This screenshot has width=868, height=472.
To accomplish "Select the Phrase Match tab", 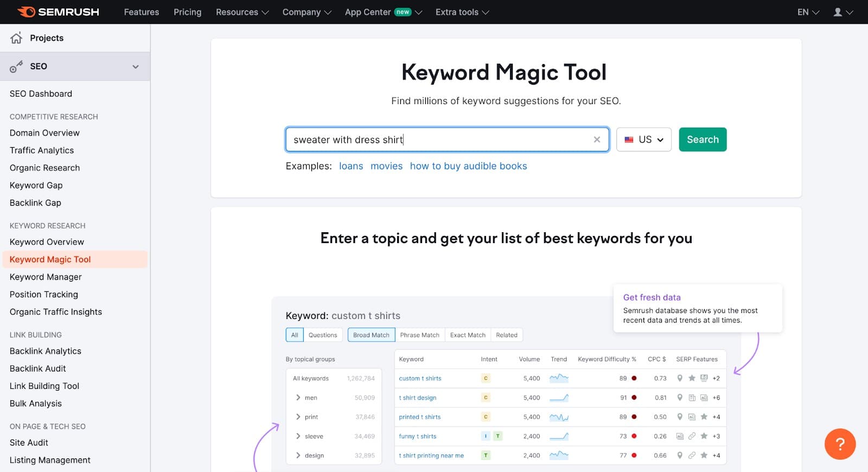I will tap(420, 335).
